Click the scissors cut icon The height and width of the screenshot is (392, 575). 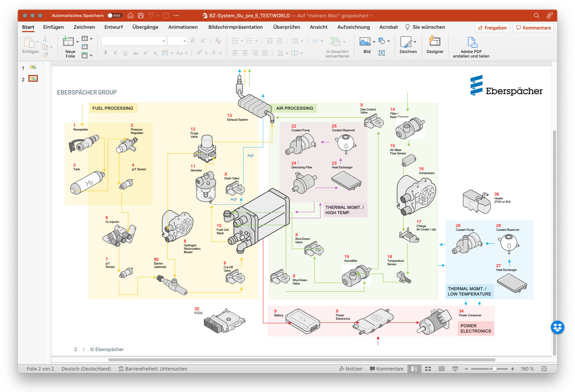[45, 39]
